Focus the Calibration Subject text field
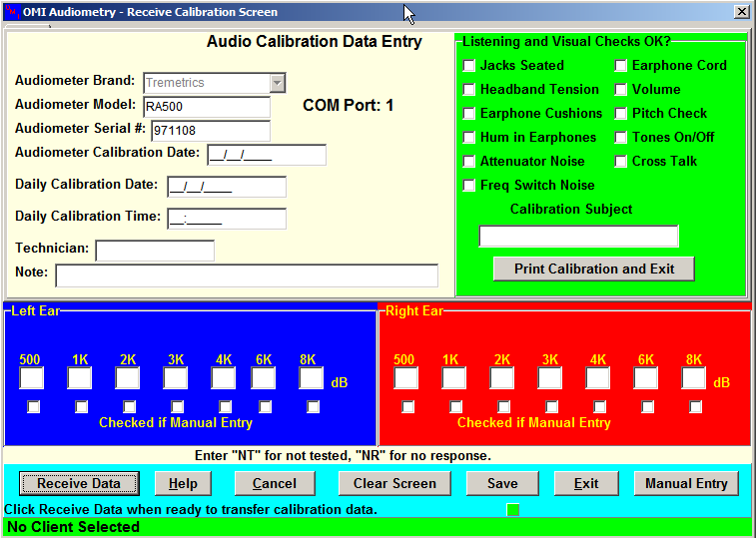Viewport: 756px width, 538px height. tap(578, 237)
